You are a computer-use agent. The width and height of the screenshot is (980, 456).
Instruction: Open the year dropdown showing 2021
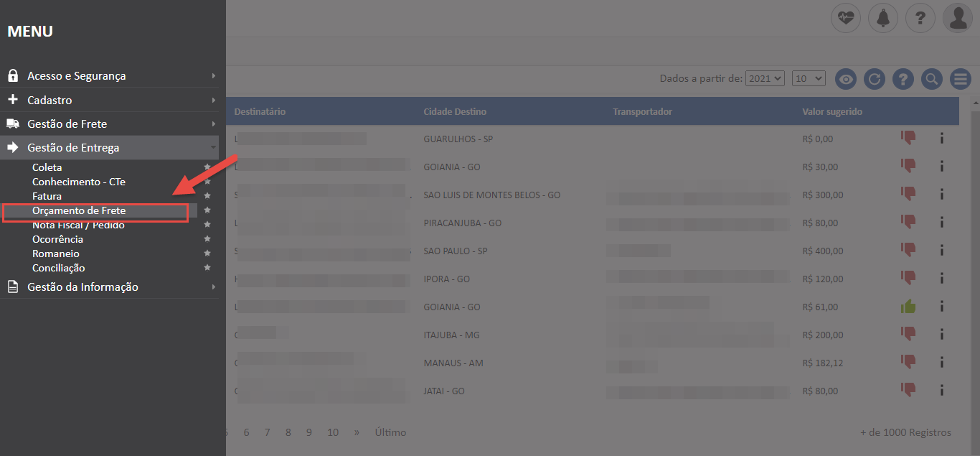765,78
